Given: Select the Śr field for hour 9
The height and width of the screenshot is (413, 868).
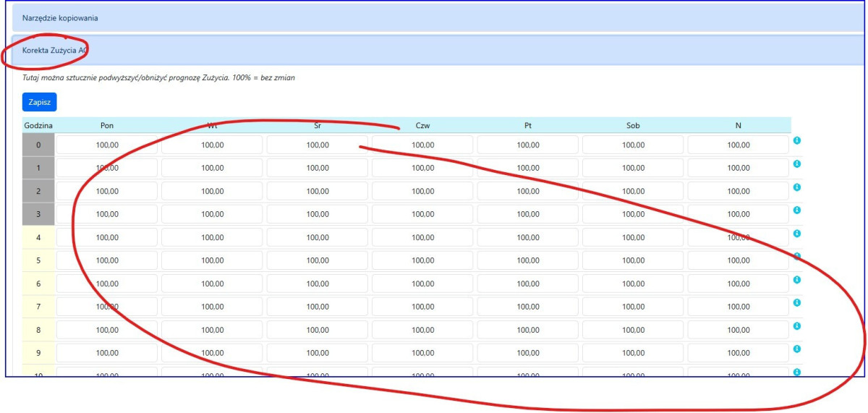Looking at the screenshot, I should coord(317,353).
